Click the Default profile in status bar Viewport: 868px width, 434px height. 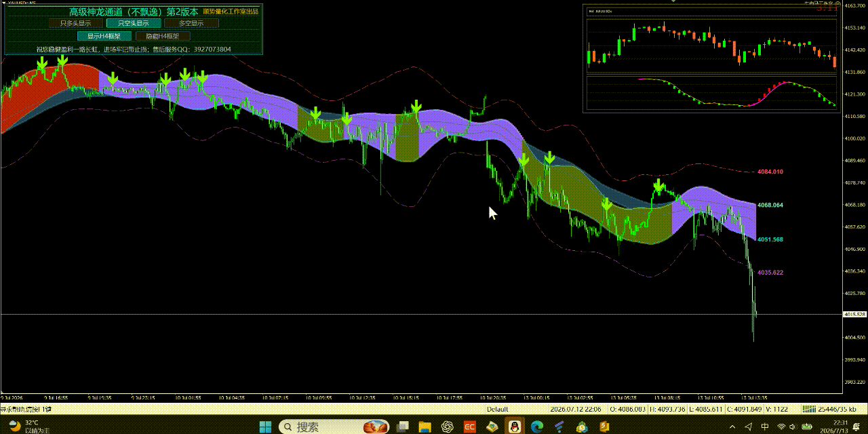tap(497, 409)
